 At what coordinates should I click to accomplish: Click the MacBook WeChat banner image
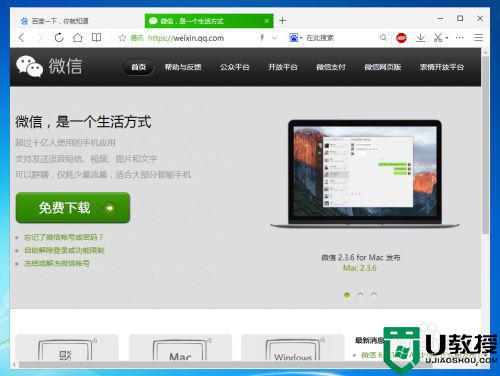(365, 174)
